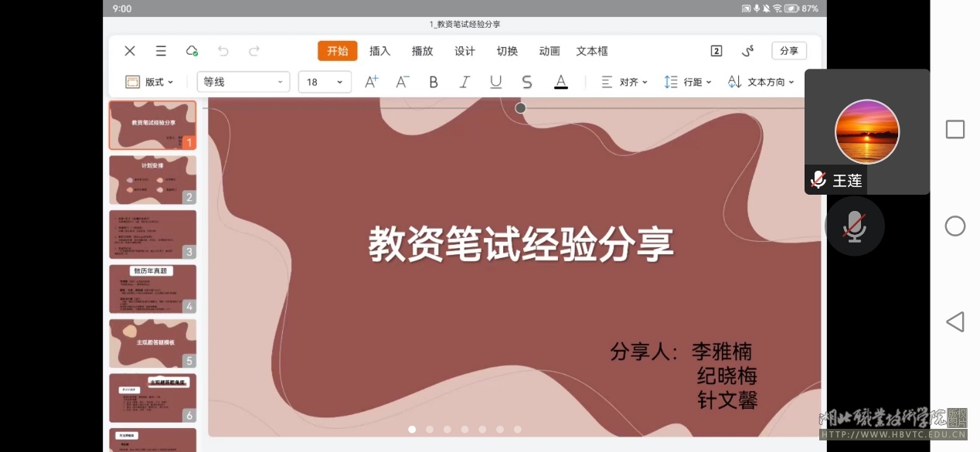The width and height of the screenshot is (980, 452).
Task: Decrease font size with A- icon
Action: (402, 82)
